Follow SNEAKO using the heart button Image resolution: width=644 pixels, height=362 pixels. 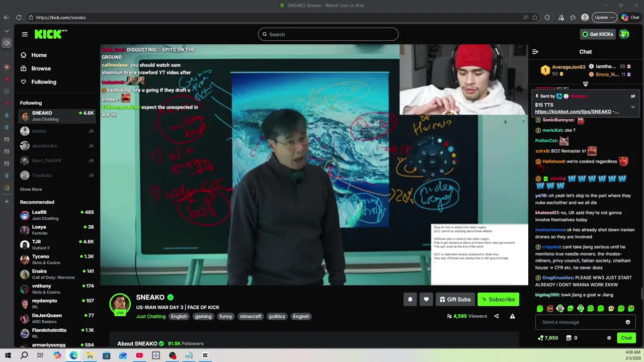(426, 300)
